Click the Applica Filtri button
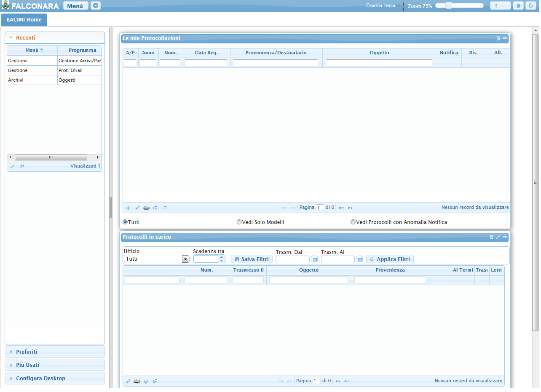The image size is (541, 392). coord(390,259)
